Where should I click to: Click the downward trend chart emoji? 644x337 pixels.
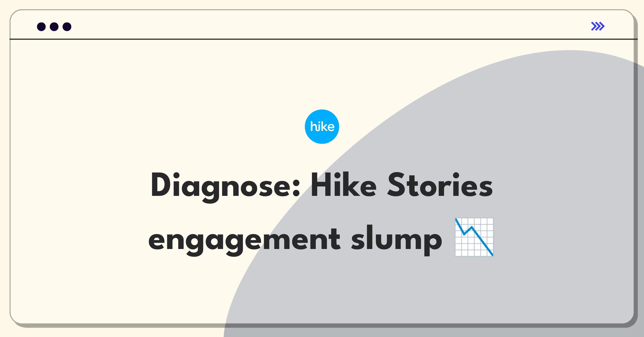474,237
